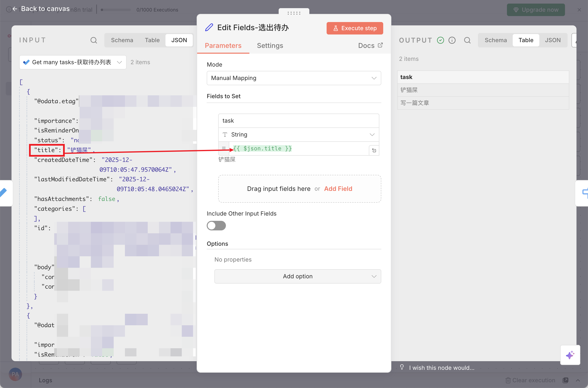The image size is (588, 388).
Task: Switch input view to Schema tab
Action: [122, 40]
